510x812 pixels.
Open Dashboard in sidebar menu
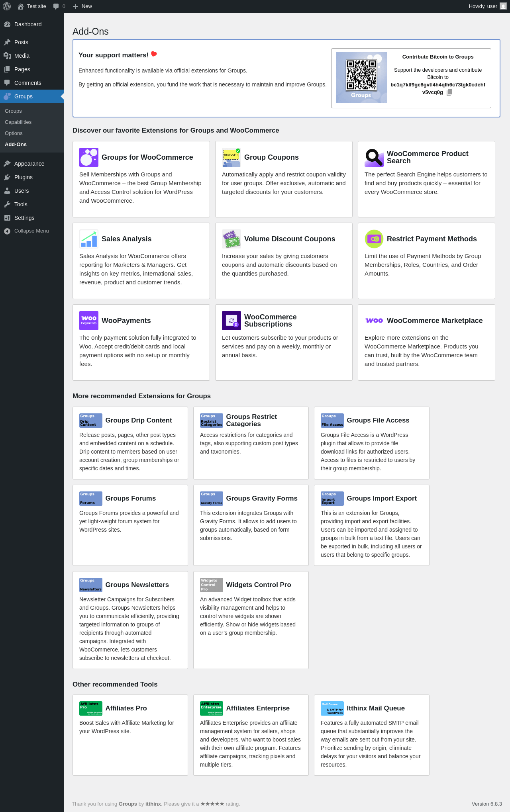[x=32, y=24]
